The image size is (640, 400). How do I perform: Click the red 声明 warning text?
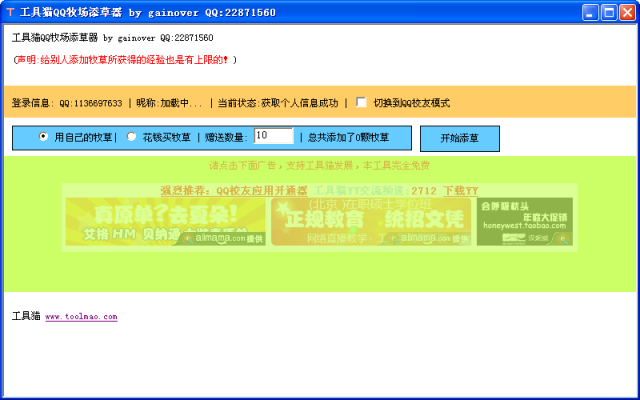click(x=124, y=60)
